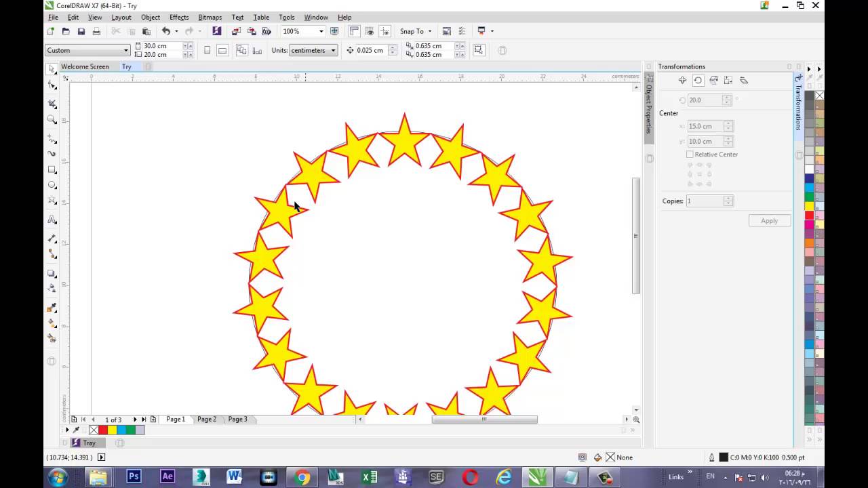Toggle Snap To options
The width and height of the screenshot is (868, 488).
(x=414, y=31)
